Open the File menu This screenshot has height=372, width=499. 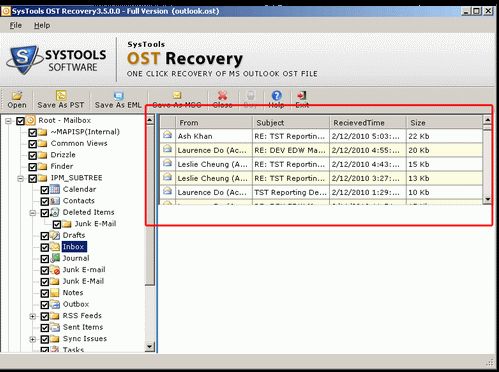[x=16, y=25]
